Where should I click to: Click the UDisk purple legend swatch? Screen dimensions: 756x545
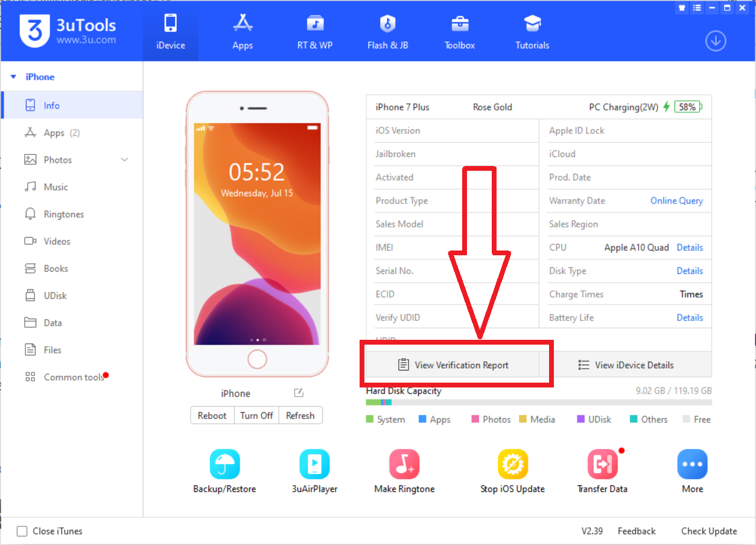(581, 419)
